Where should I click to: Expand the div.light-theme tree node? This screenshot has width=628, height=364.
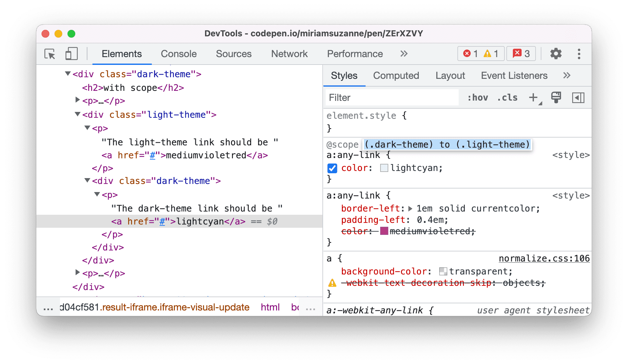click(x=76, y=115)
